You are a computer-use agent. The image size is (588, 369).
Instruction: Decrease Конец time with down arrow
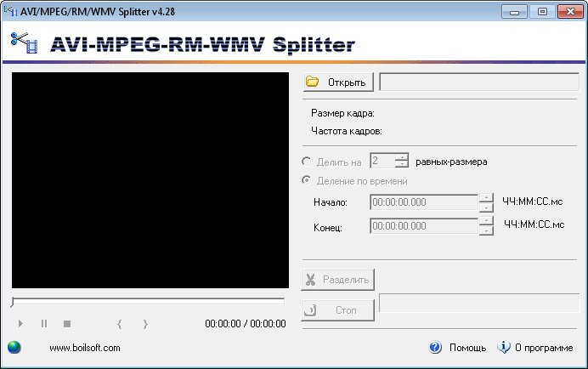[486, 230]
